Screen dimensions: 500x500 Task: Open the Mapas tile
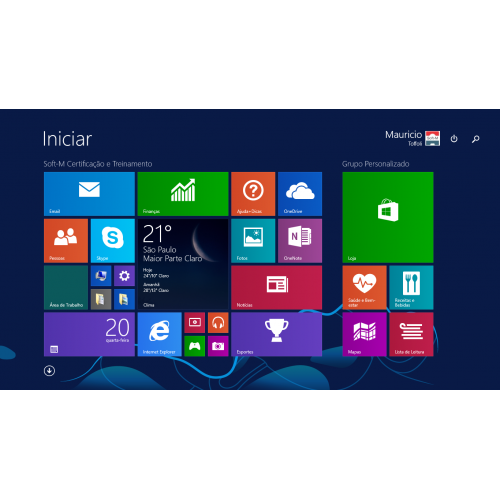(x=365, y=334)
